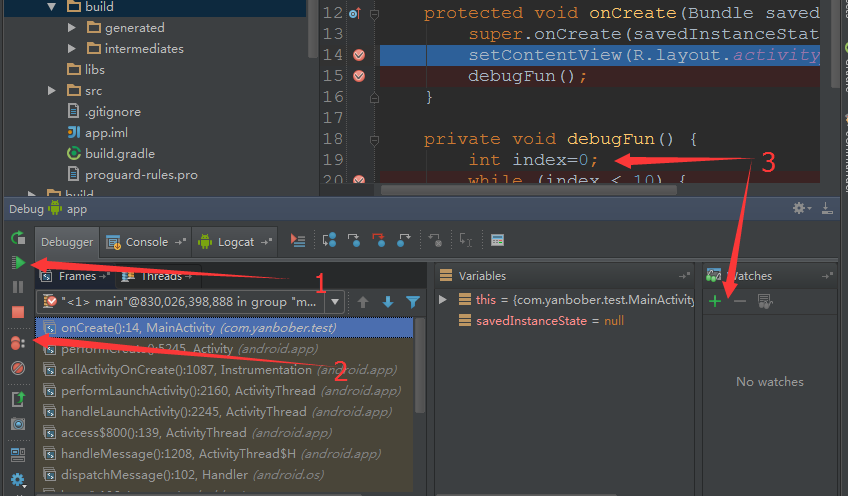Collapse the build folder in tree
The width and height of the screenshot is (848, 496).
(52, 6)
